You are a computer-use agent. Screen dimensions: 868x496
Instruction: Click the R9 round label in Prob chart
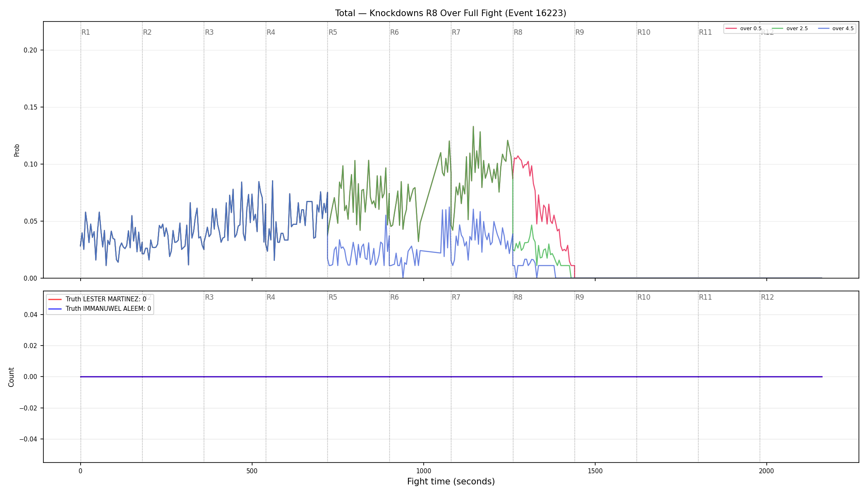click(579, 32)
